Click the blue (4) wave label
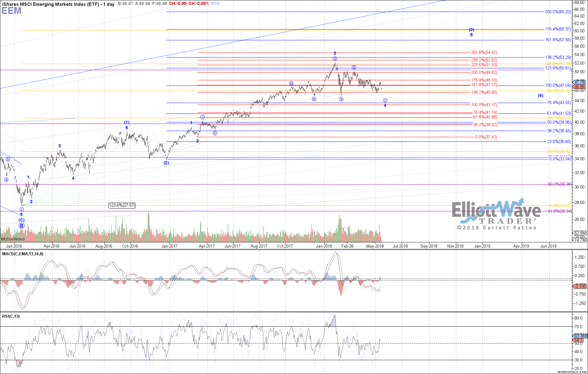The height and width of the screenshot is (374, 588). pos(541,96)
